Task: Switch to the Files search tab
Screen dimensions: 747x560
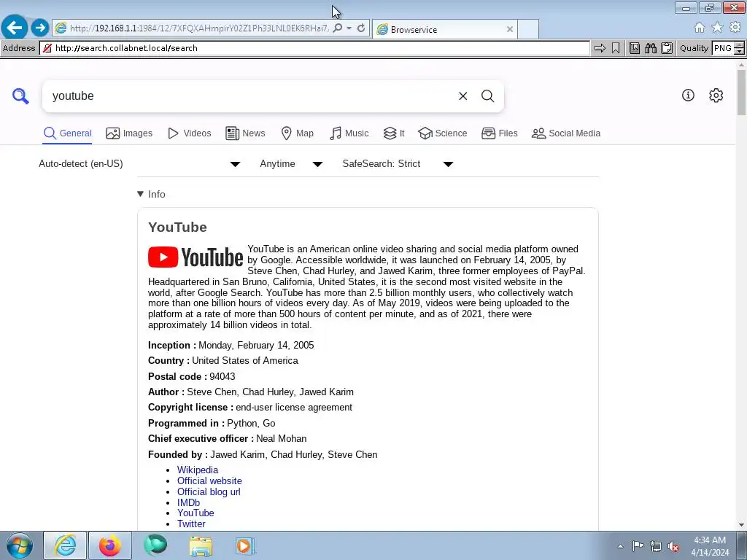Action: (x=499, y=133)
